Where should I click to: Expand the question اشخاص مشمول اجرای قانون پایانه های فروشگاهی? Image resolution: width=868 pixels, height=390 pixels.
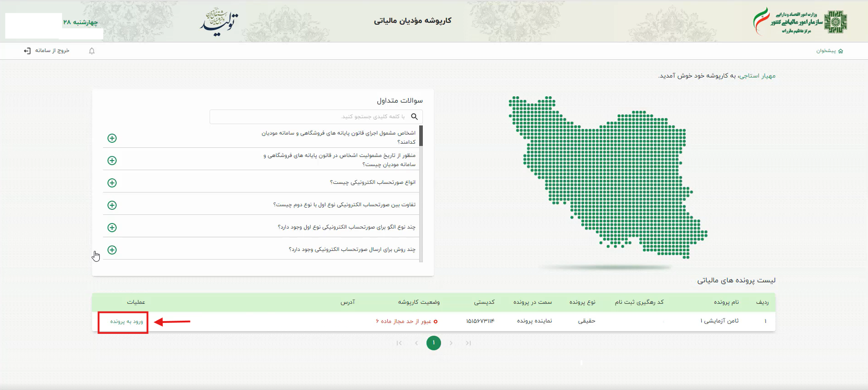[x=112, y=138]
